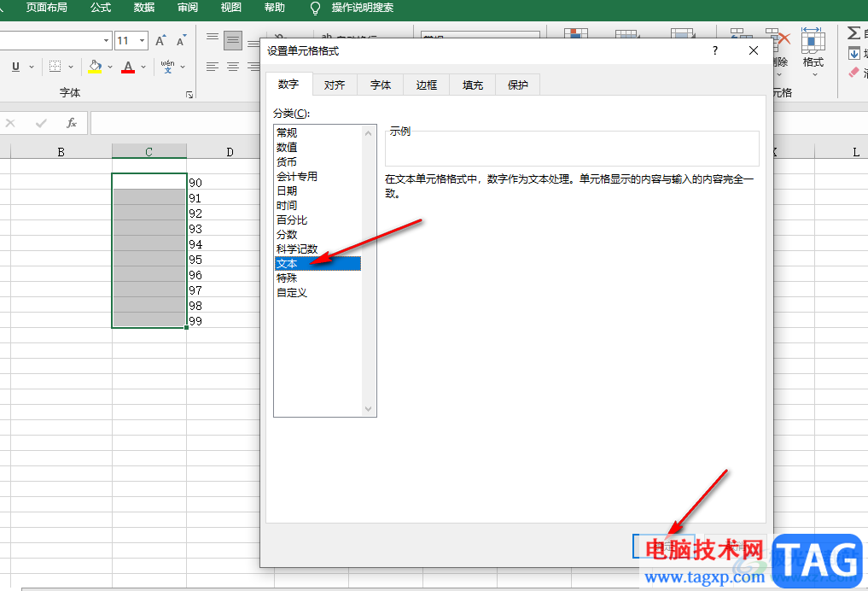Open the 页面布局 ribbon tab

pyautogui.click(x=46, y=8)
